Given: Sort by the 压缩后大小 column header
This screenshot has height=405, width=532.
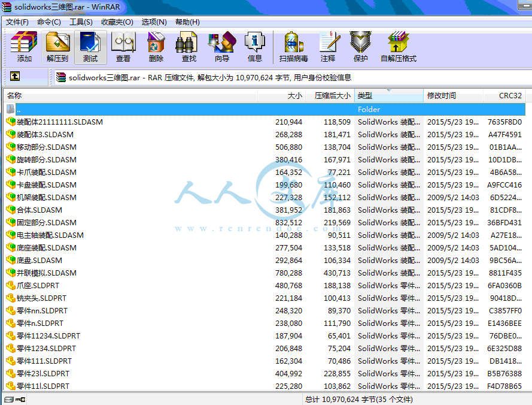Looking at the screenshot, I should (330, 95).
